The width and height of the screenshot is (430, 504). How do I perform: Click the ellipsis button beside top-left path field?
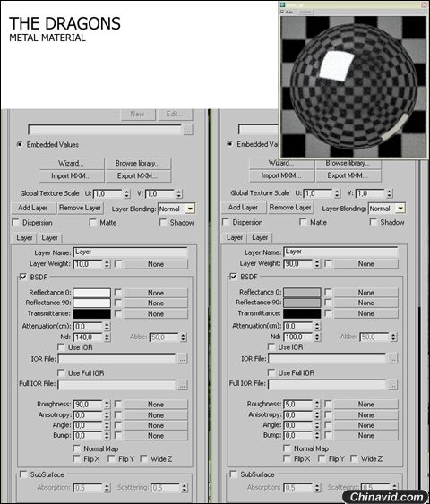pos(187,130)
